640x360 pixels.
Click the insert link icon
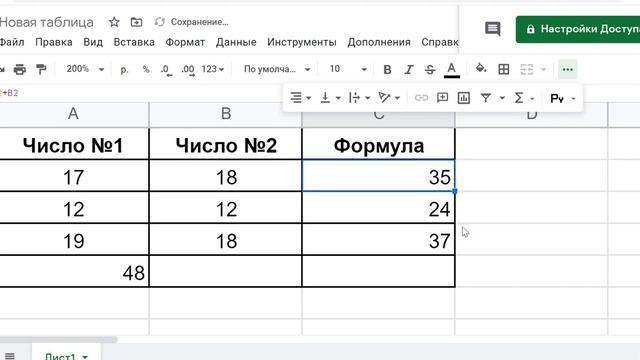coord(421,98)
